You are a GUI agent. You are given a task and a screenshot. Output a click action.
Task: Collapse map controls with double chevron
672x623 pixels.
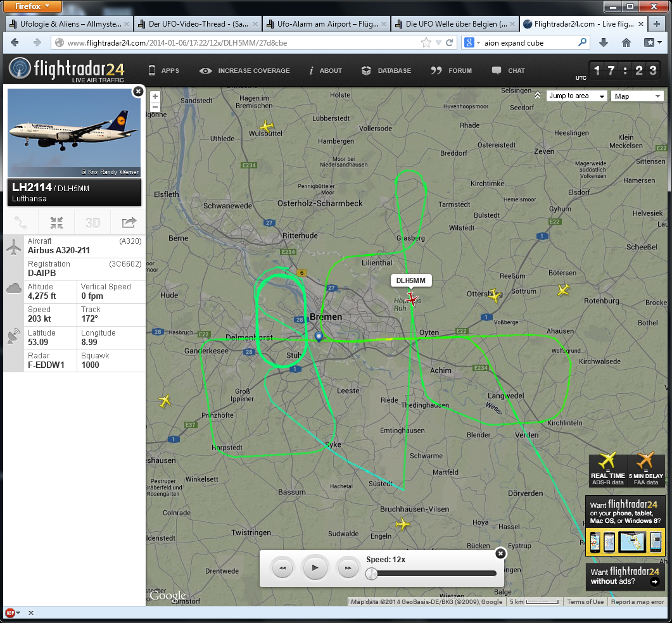[538, 96]
